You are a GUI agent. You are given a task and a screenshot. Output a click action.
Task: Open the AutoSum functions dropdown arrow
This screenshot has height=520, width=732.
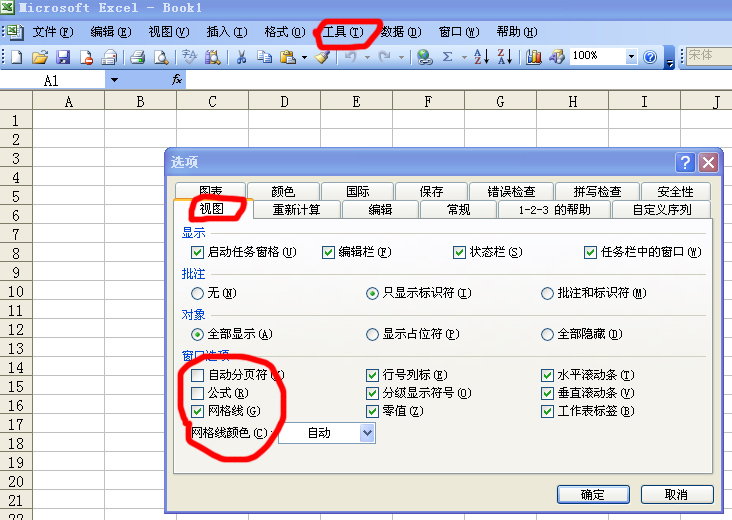464,57
